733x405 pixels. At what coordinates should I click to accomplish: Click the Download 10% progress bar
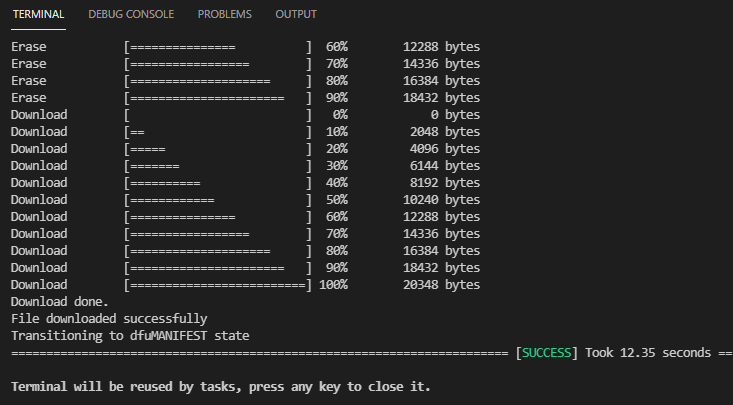coord(218,132)
